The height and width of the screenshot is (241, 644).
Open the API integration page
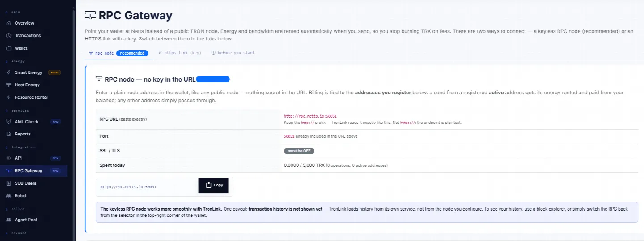(x=34, y=158)
